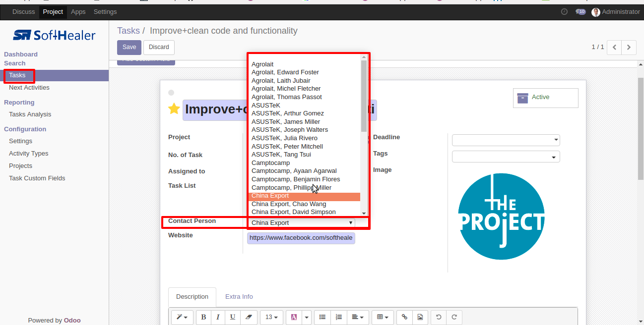Click the insert picture icon
Image resolution: width=644 pixels, height=325 pixels.
point(420,317)
